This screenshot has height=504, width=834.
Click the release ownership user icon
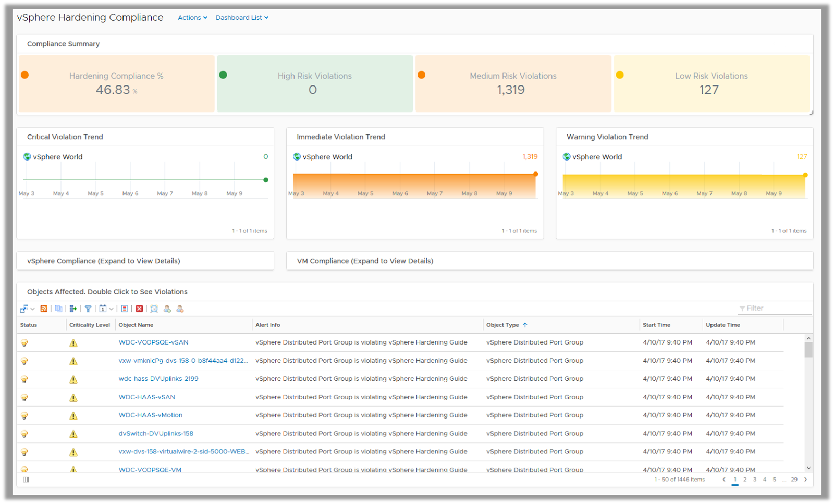tap(180, 309)
